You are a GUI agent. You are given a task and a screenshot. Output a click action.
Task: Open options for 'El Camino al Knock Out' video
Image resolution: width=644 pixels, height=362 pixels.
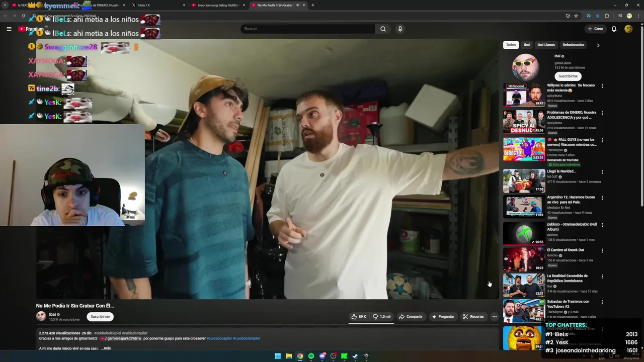click(x=602, y=250)
